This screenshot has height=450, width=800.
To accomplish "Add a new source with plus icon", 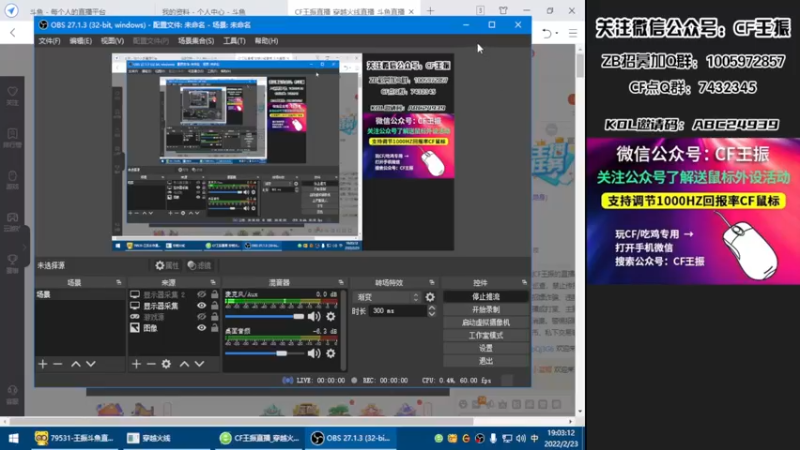I will (x=136, y=364).
